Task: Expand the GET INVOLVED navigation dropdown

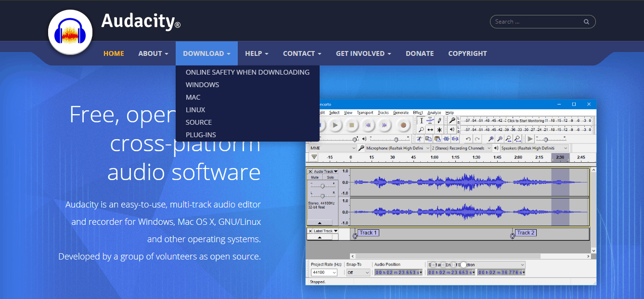Action: tap(363, 53)
